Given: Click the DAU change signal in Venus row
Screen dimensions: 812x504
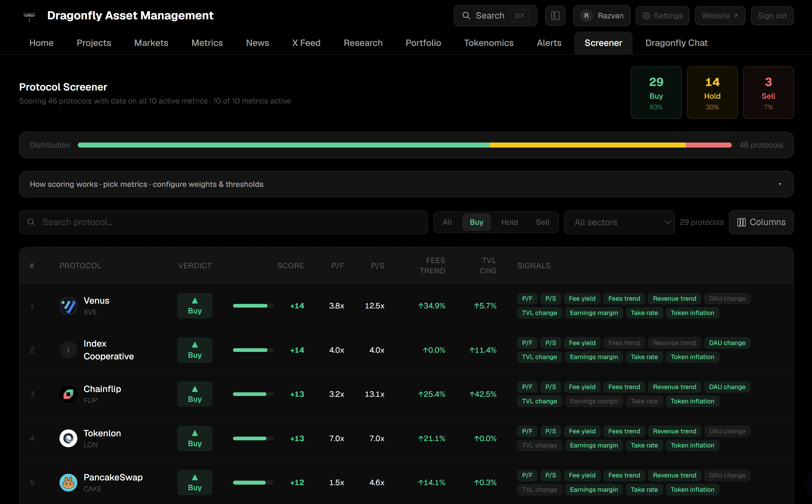Looking at the screenshot, I should [727, 299].
